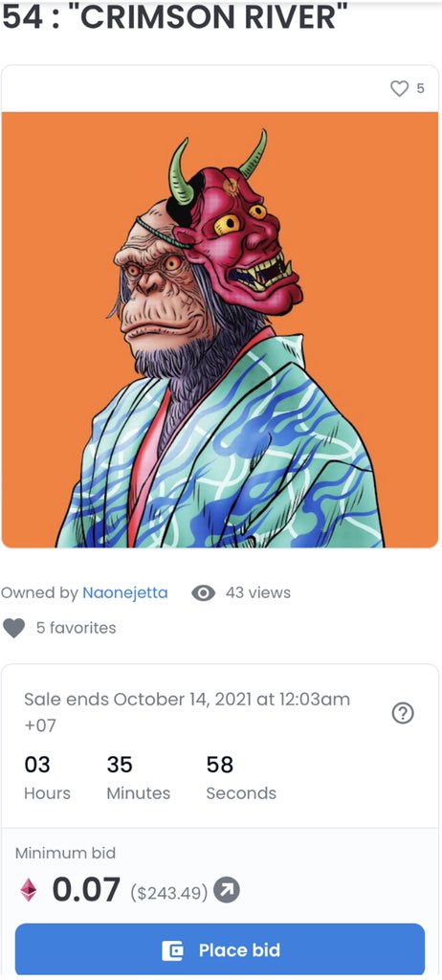The height and width of the screenshot is (980, 442).
Task: Click the 43 views text
Action: [257, 592]
